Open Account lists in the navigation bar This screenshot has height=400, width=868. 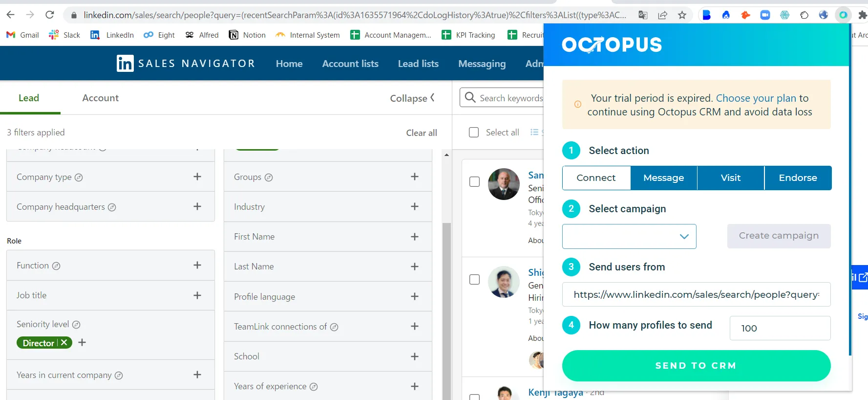point(350,64)
